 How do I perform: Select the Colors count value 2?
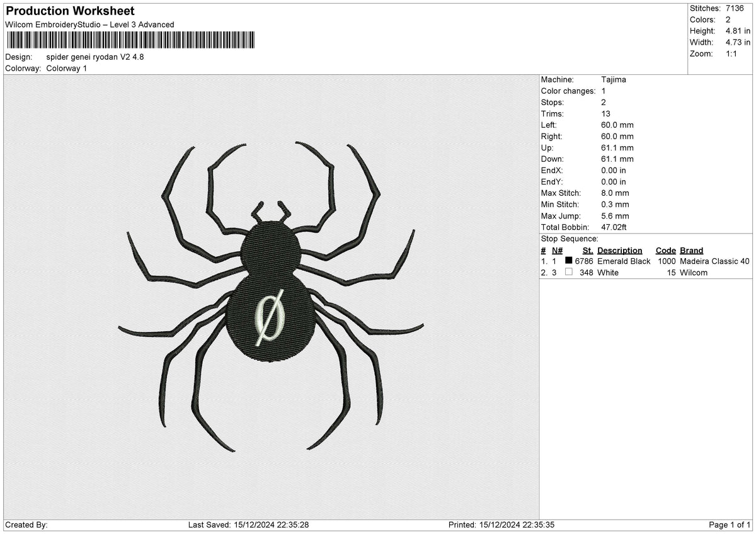coord(728,20)
